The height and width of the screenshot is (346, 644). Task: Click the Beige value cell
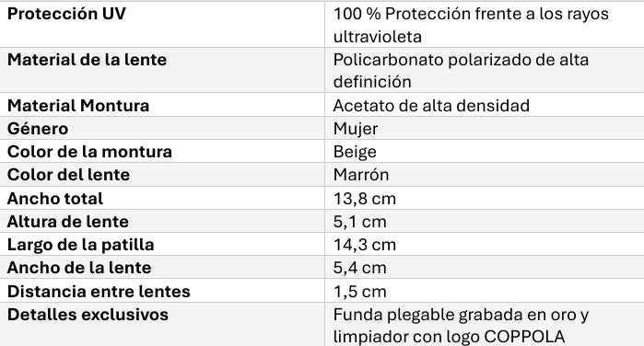(485, 152)
